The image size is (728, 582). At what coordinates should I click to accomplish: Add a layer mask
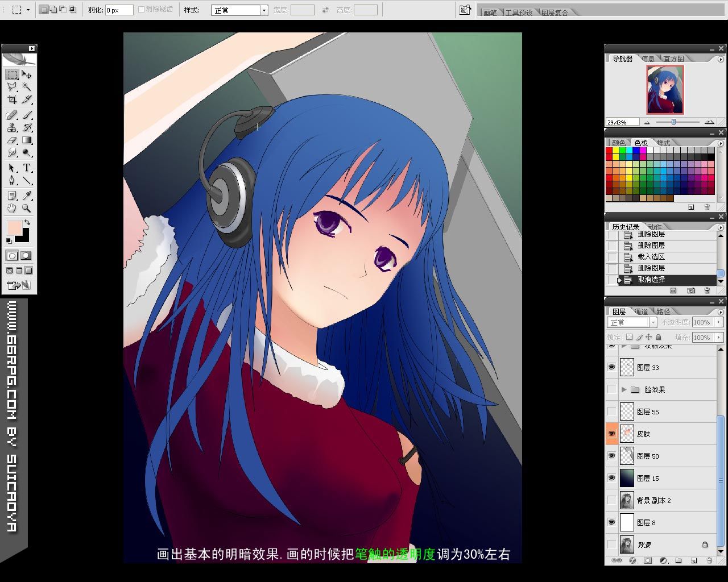point(648,560)
